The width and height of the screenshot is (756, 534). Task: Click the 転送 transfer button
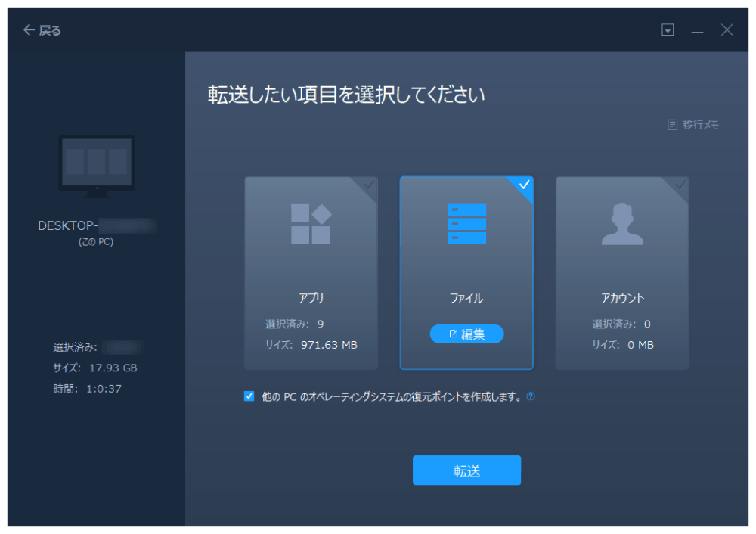point(466,470)
